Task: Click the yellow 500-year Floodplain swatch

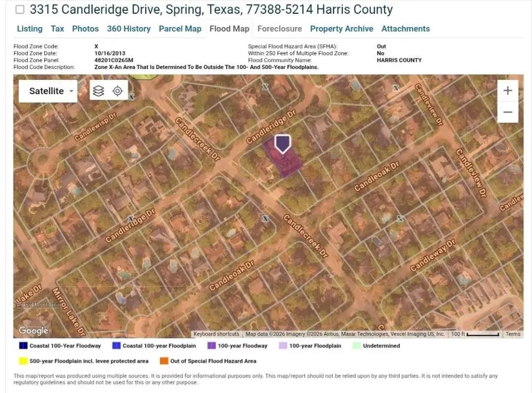Action: [x=23, y=361]
